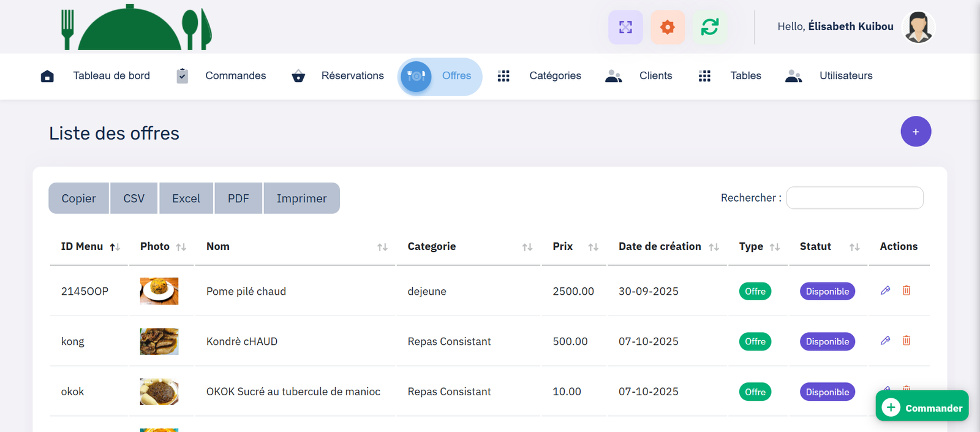Navigate to the Catégories page
This screenshot has width=980, height=432.
555,76
